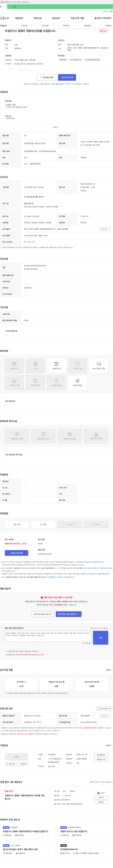Image resolution: width=113 pixels, height=868 pixels.
Task: Switch to 근무조건 tab
Action: 24,26
